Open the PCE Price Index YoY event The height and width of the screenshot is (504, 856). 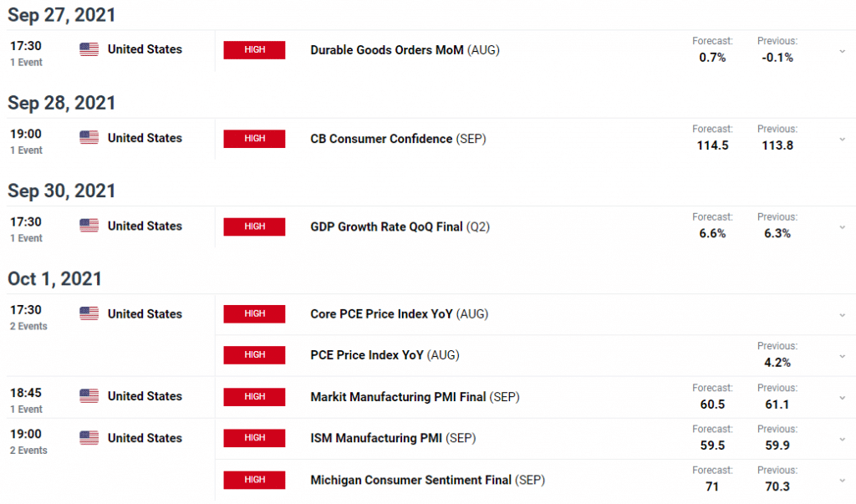[x=385, y=355]
